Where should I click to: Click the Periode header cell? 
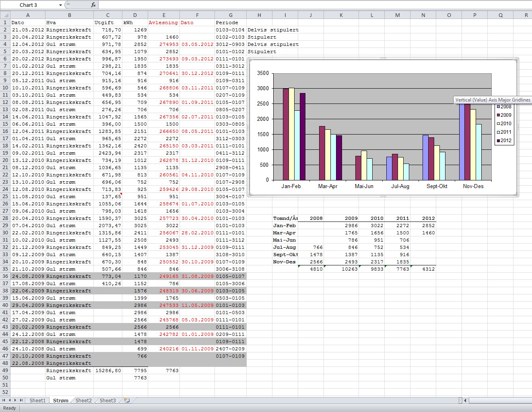click(x=231, y=23)
